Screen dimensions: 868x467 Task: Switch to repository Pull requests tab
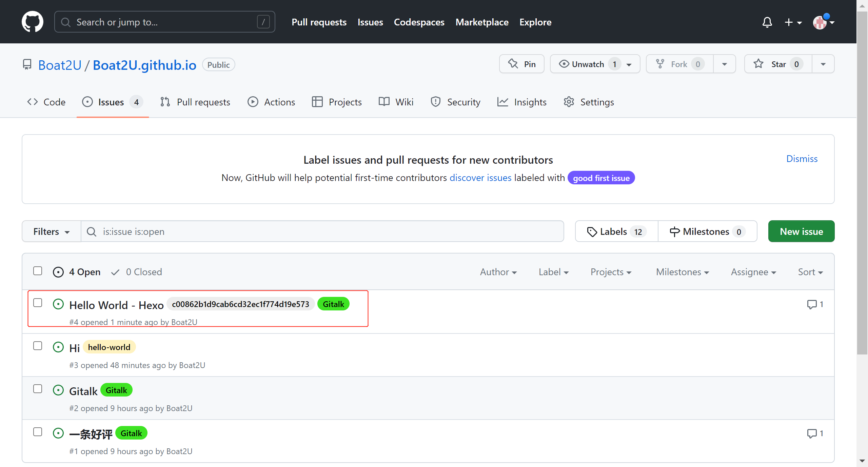pyautogui.click(x=195, y=102)
